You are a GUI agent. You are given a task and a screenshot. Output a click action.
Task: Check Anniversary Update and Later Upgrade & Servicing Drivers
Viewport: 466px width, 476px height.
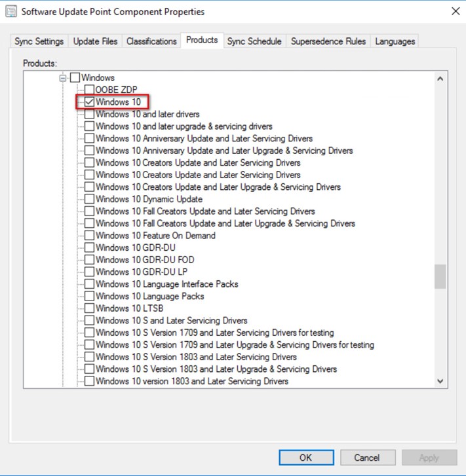pos(89,151)
